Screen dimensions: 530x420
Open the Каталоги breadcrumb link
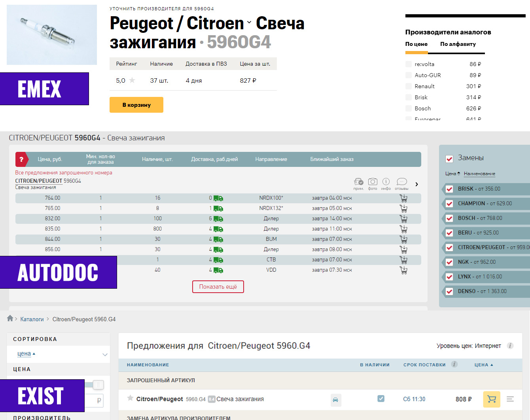32,319
